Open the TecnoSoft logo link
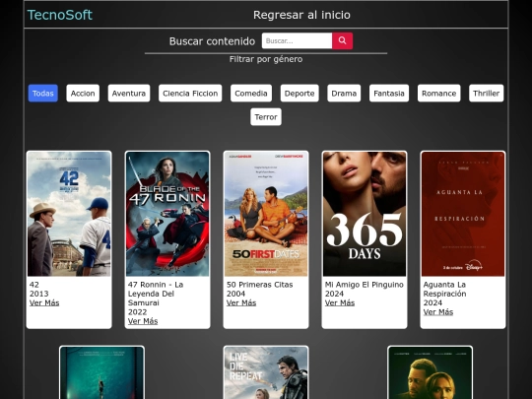532x399 pixels. [60, 15]
